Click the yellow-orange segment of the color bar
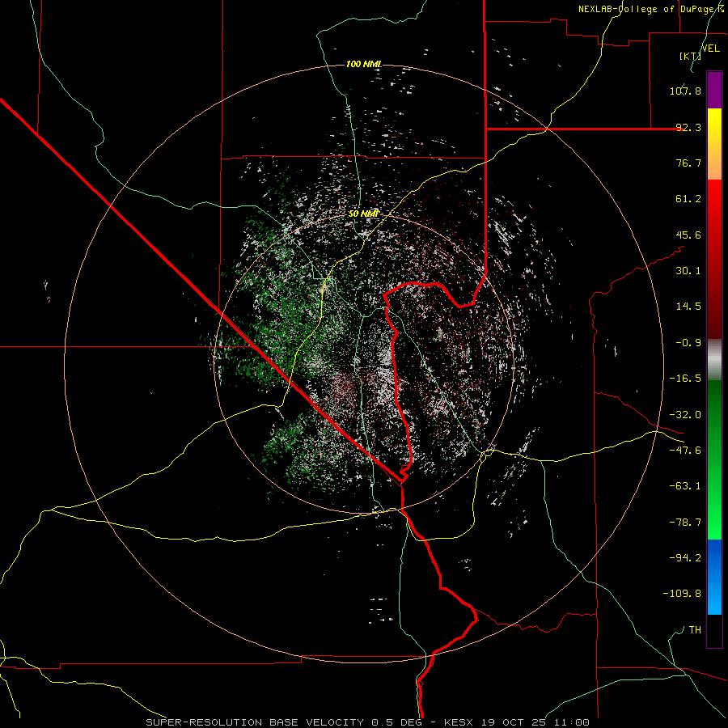The width and height of the screenshot is (728, 728). pyautogui.click(x=714, y=144)
